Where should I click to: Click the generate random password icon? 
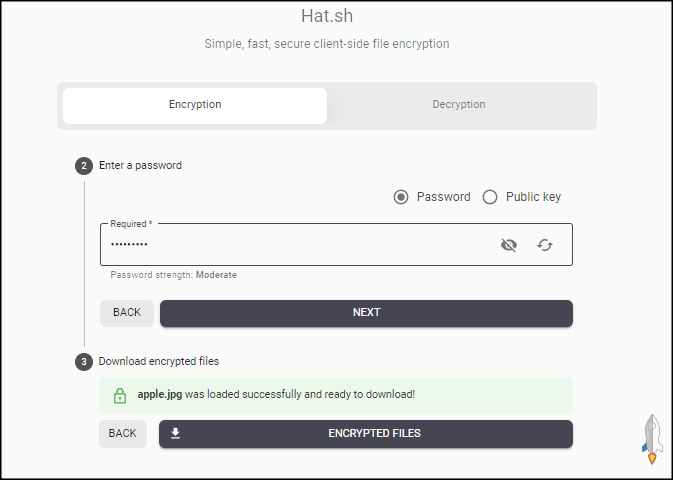click(545, 245)
